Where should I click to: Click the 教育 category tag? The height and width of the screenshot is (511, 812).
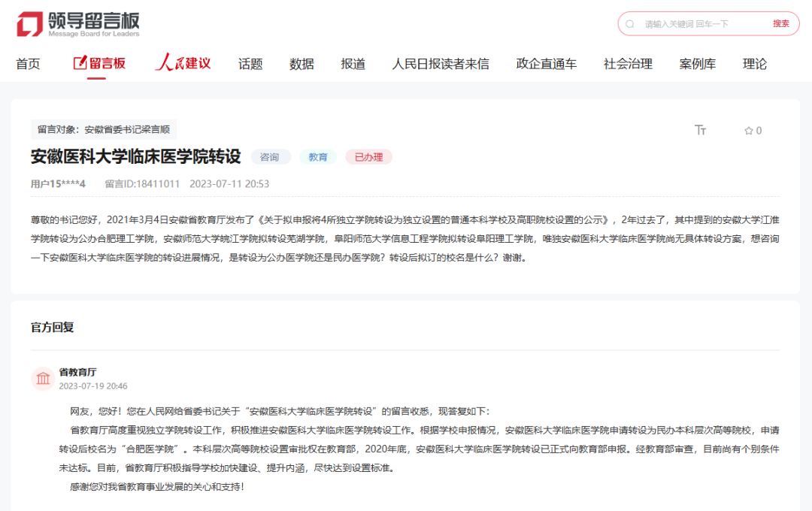[x=318, y=157]
